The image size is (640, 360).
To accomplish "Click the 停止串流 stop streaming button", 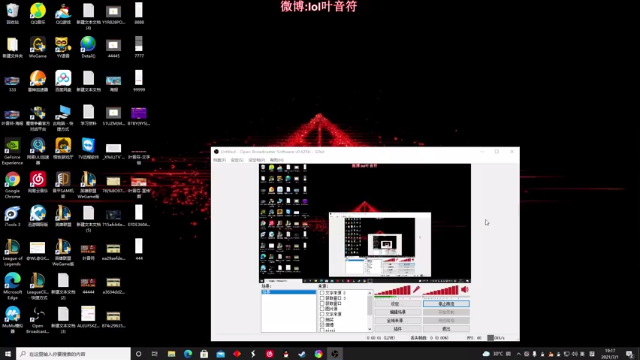I will pyautogui.click(x=446, y=304).
